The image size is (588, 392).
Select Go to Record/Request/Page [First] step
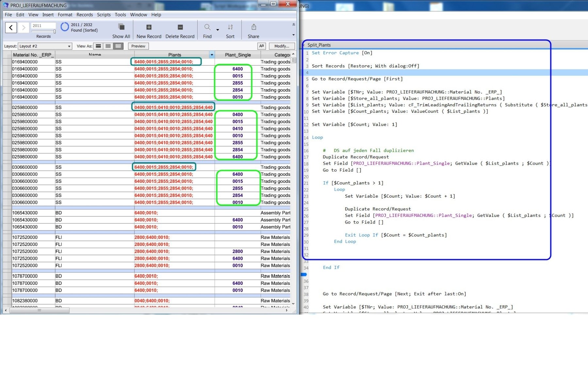click(357, 79)
